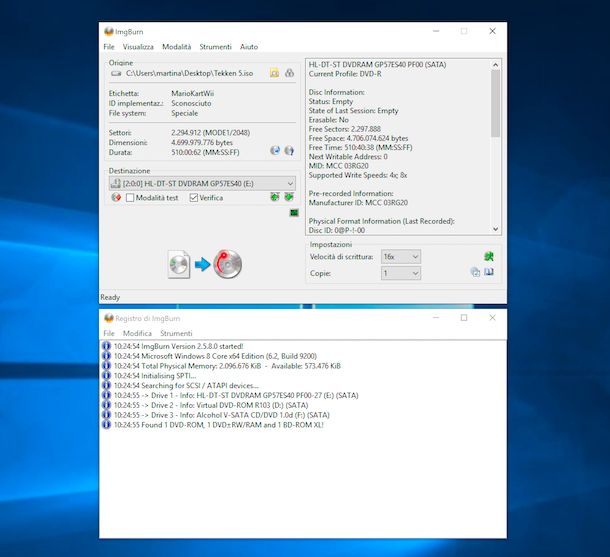Click the flame logo in Registro di ImgBurn title
Screen dimensions: 610x557
point(109,318)
